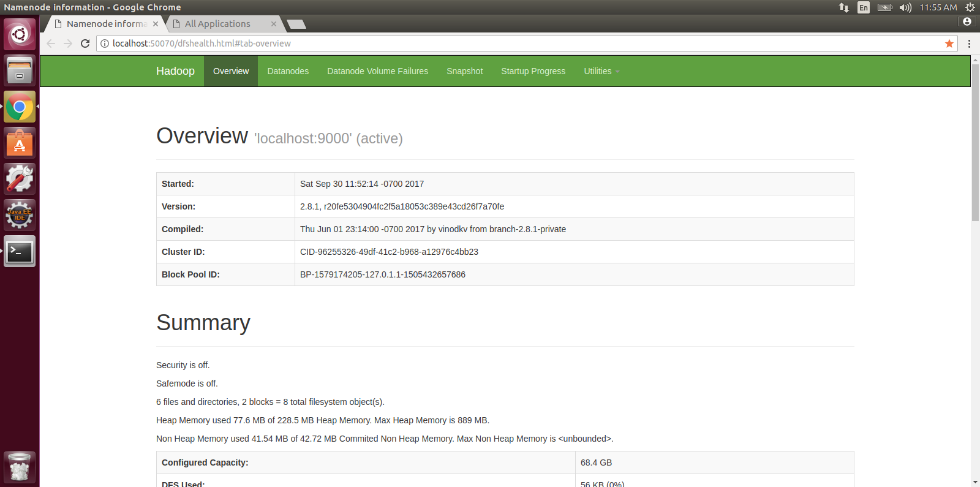Click the 'Version:' row label
980x487 pixels.
(178, 206)
